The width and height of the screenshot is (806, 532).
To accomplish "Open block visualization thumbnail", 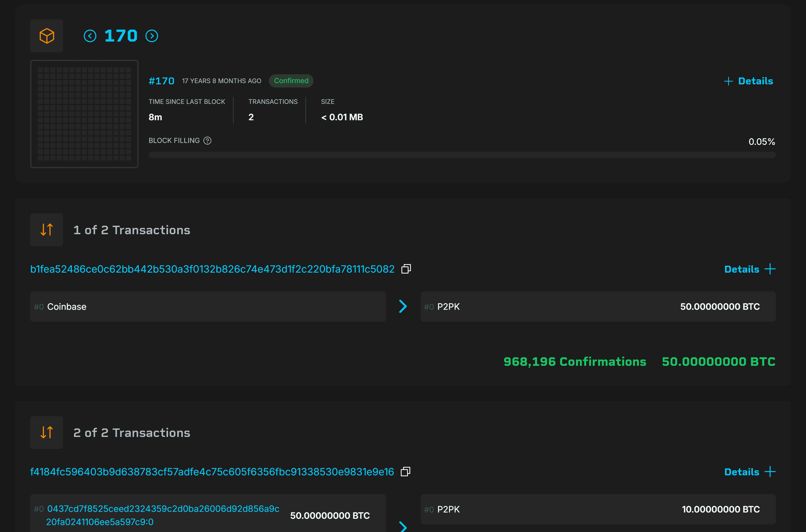I will pos(84,114).
